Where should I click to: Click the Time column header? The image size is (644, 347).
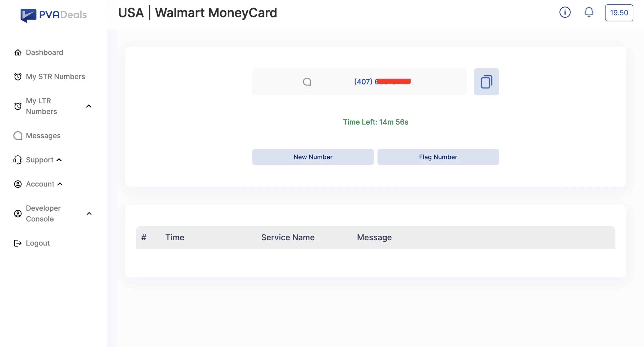(x=175, y=237)
